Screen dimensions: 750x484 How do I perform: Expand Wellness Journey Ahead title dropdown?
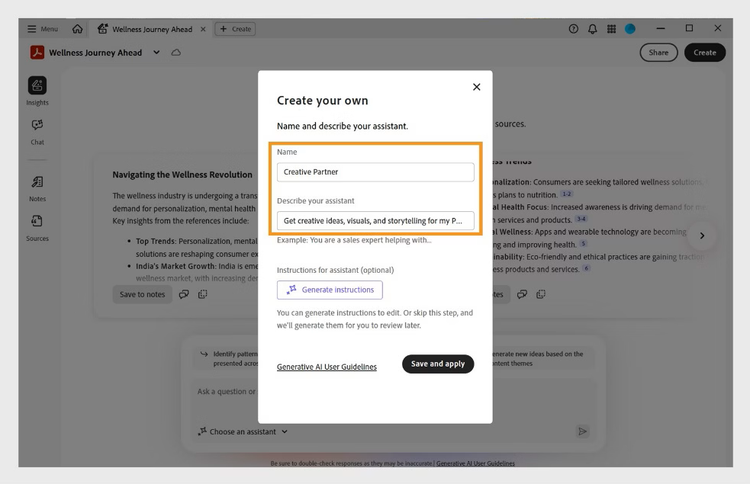(x=156, y=52)
